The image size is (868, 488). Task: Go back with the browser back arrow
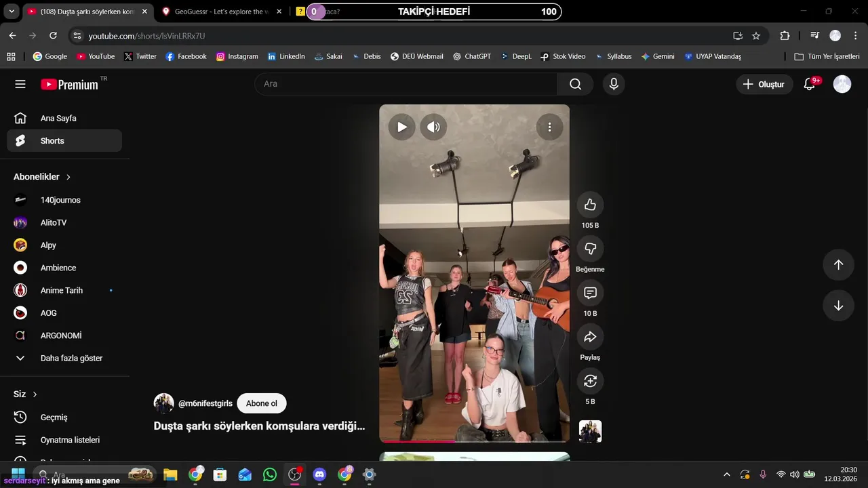(x=12, y=36)
